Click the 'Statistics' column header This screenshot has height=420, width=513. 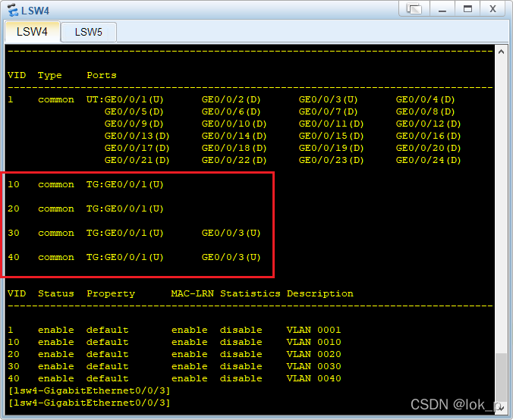[250, 293]
